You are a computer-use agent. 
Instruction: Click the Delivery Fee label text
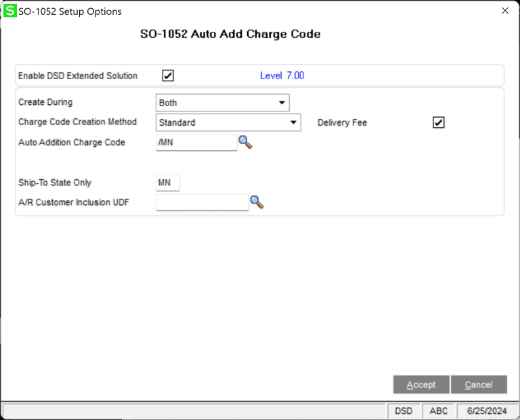point(342,123)
